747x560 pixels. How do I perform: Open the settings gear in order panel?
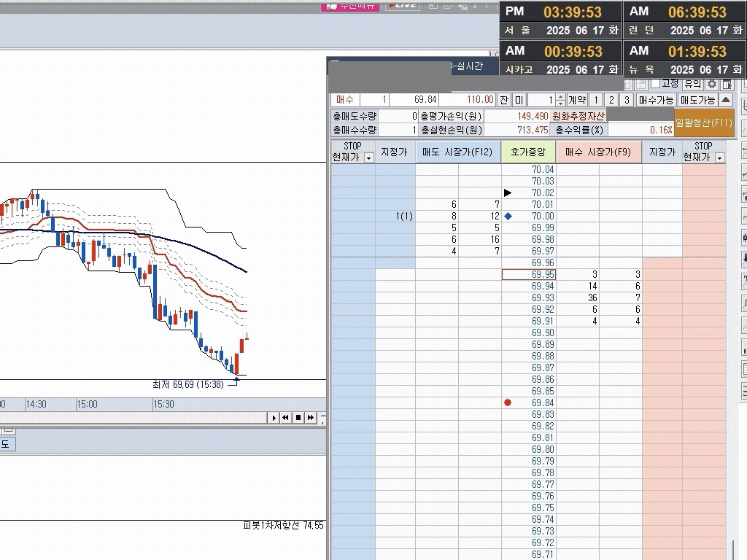point(712,85)
